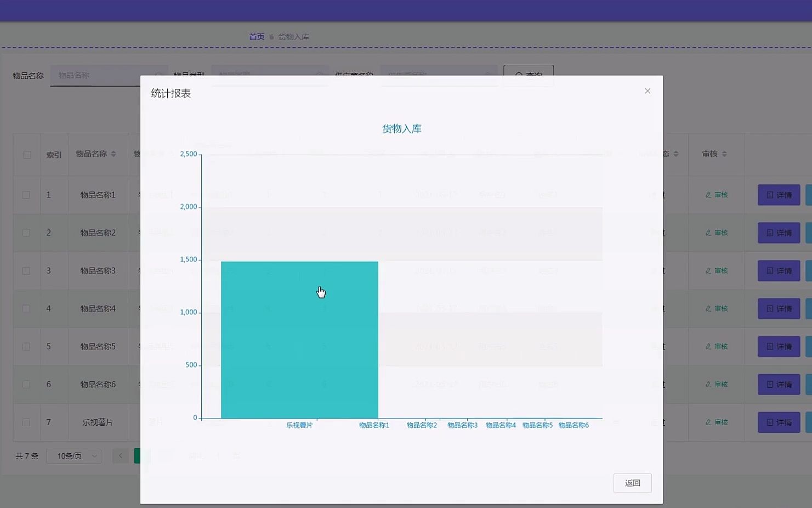Screen dimensions: 812x508
Task: Check the checkbox for row 乐视薯片
Action: click(x=26, y=422)
